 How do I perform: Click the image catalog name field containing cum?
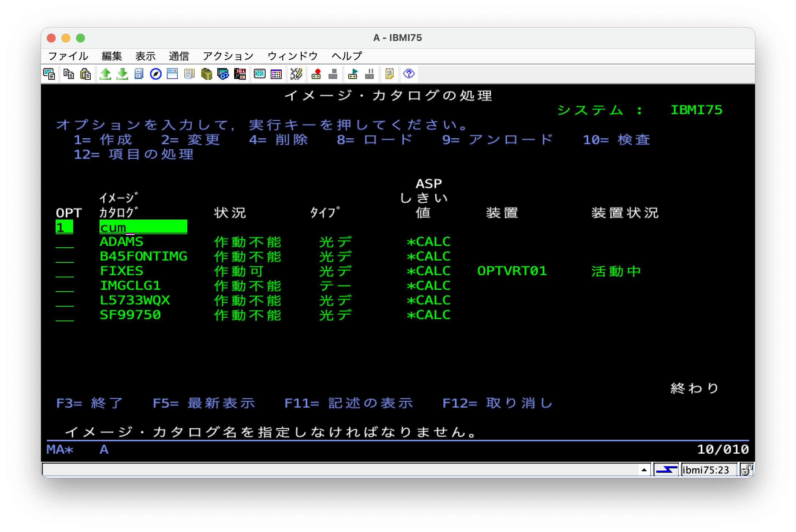143,227
